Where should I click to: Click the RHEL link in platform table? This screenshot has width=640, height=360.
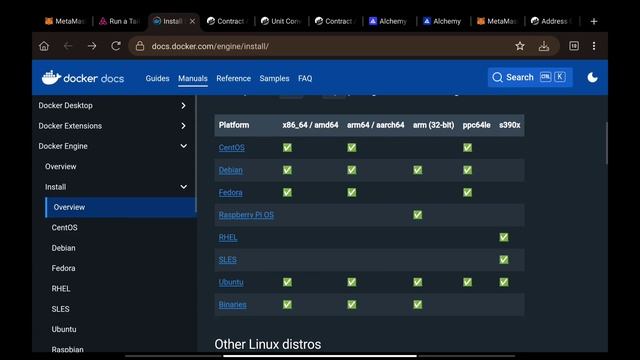tap(228, 238)
